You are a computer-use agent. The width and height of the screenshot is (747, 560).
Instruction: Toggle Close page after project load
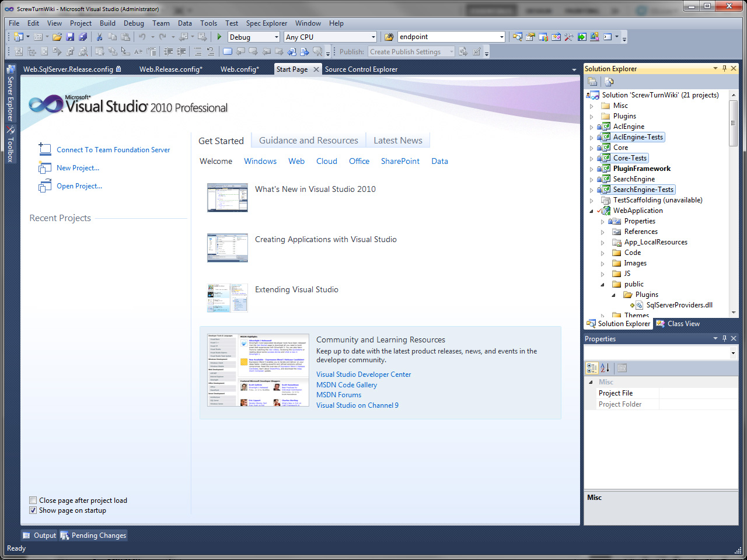(x=33, y=501)
